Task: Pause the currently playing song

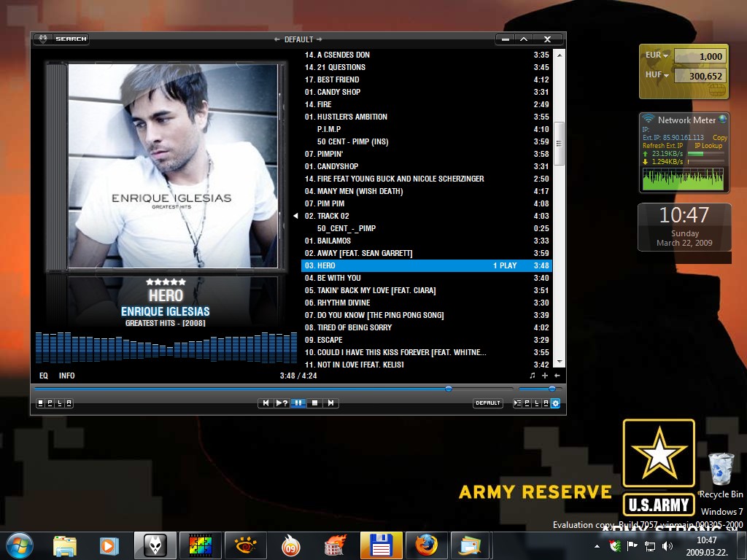Action: (298, 402)
